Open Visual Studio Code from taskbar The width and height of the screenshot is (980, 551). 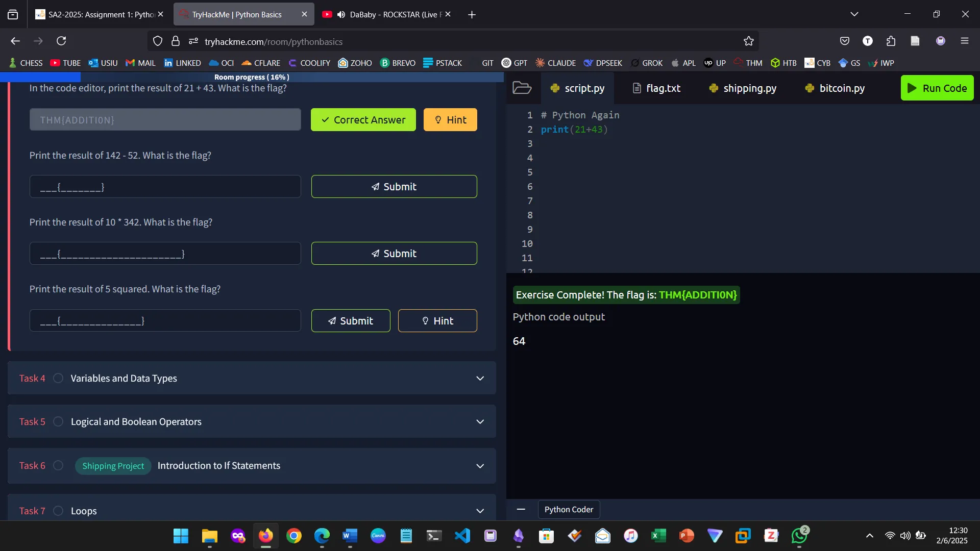462,536
